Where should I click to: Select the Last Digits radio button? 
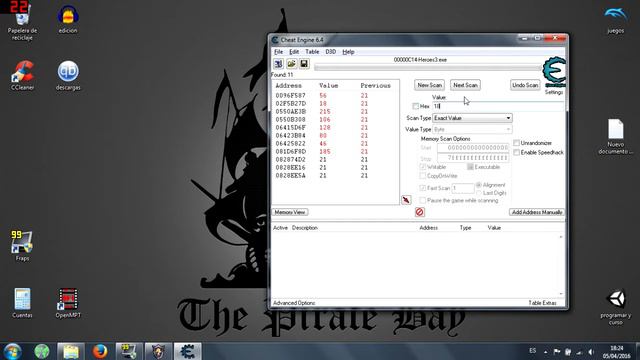pyautogui.click(x=479, y=193)
